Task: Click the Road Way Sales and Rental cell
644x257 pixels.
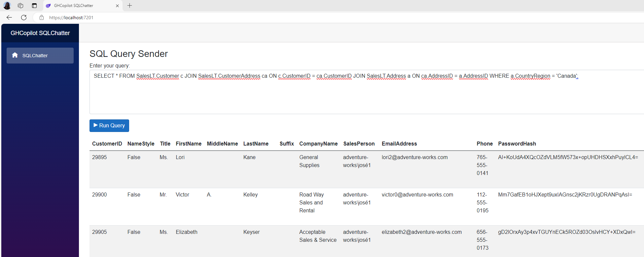Action: tap(311, 202)
